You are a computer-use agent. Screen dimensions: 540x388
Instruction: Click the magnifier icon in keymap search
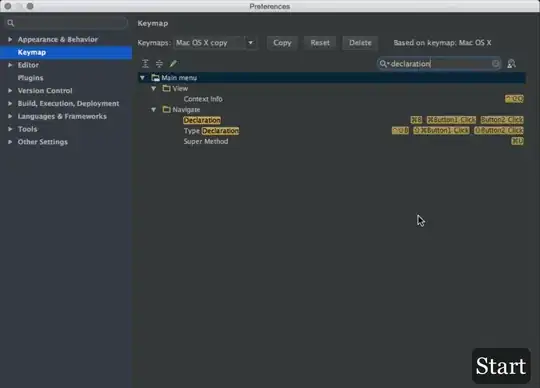pos(384,64)
